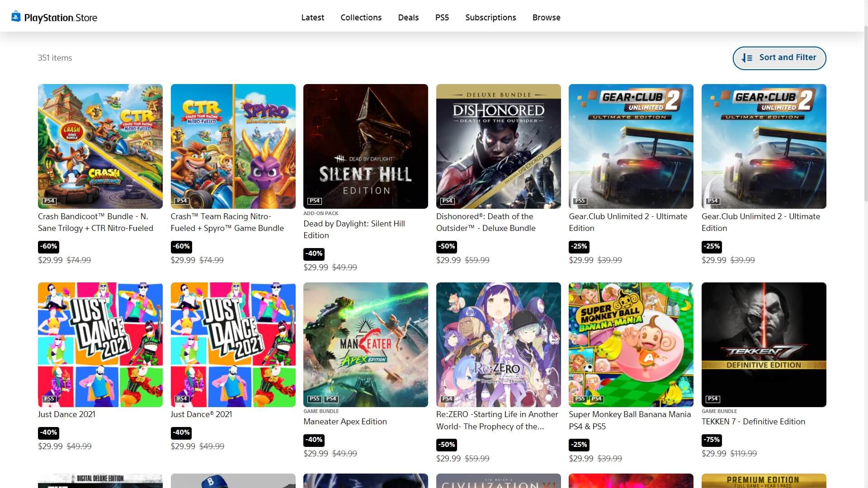Open the PS5 navigation item

pos(442,17)
